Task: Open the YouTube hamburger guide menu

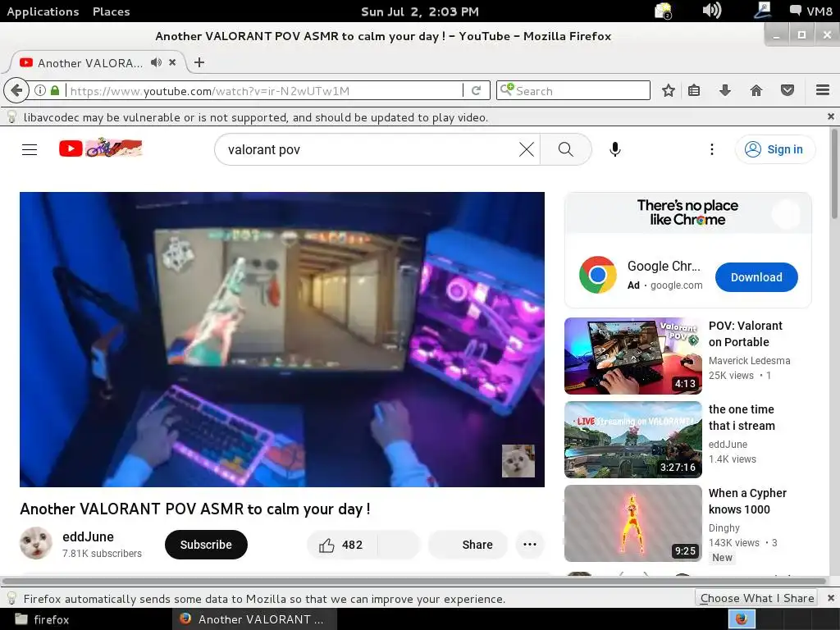Action: pyautogui.click(x=30, y=149)
